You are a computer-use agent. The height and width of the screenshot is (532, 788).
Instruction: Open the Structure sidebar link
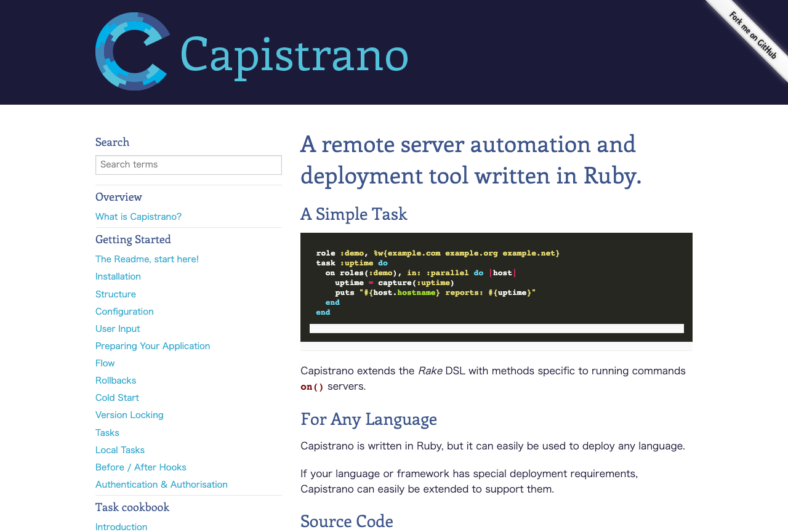coord(116,294)
